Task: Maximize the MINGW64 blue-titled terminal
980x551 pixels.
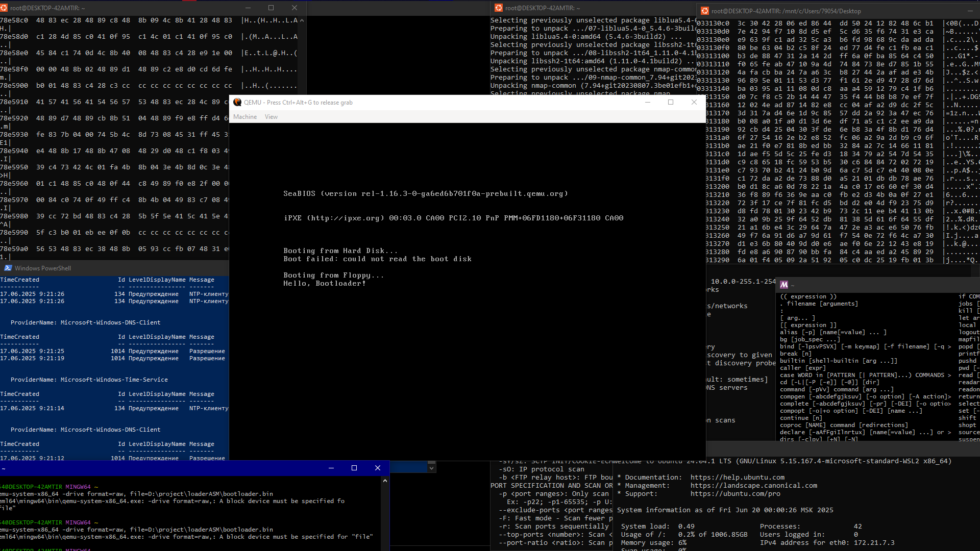Action: [354, 468]
